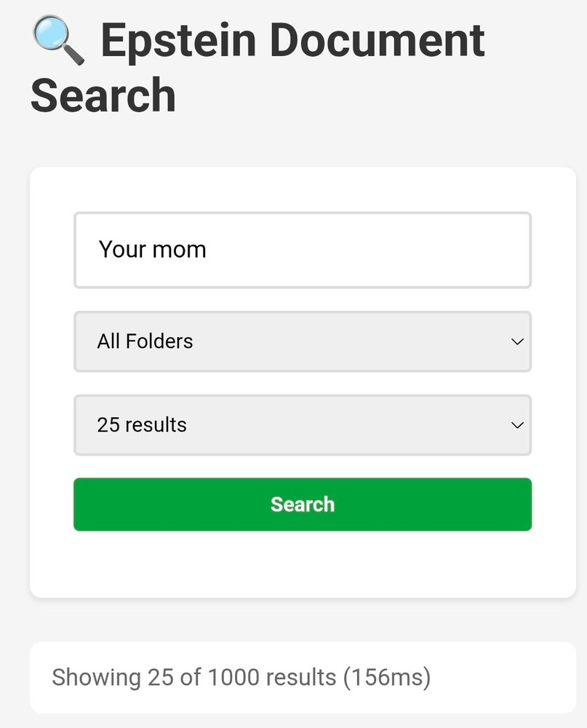The height and width of the screenshot is (728, 587).
Task: Select the chevron on the All Folders dropdown
Action: click(517, 341)
